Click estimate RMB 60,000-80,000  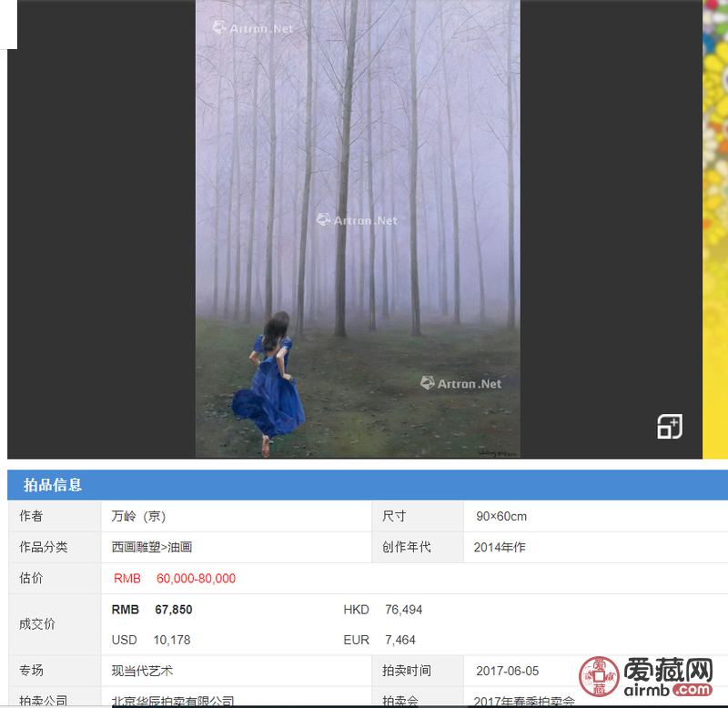coord(175,579)
